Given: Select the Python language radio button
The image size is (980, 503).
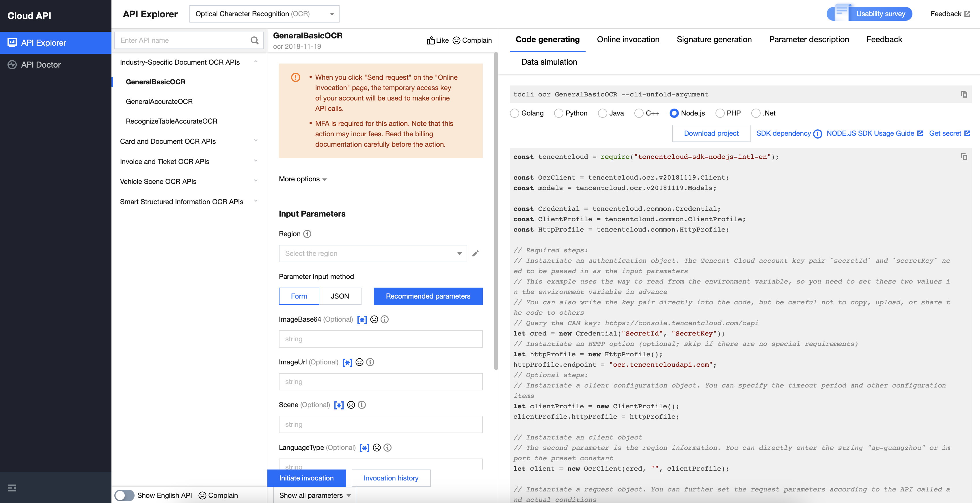Looking at the screenshot, I should 558,113.
